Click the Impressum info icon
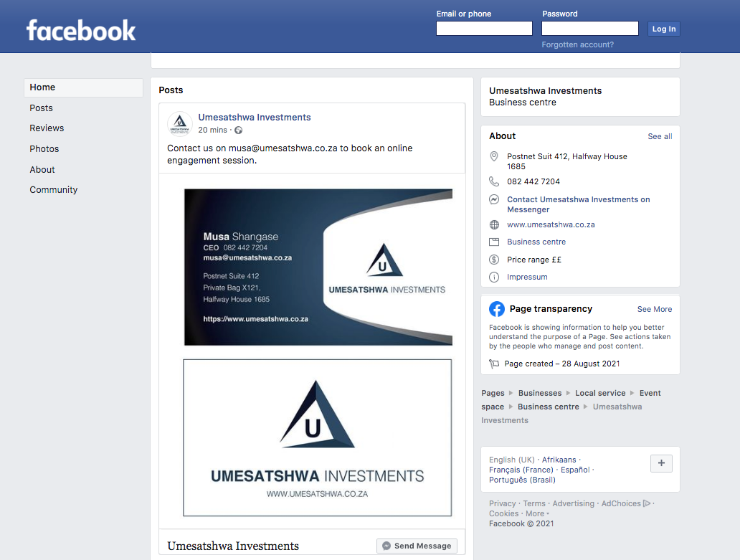 (493, 277)
